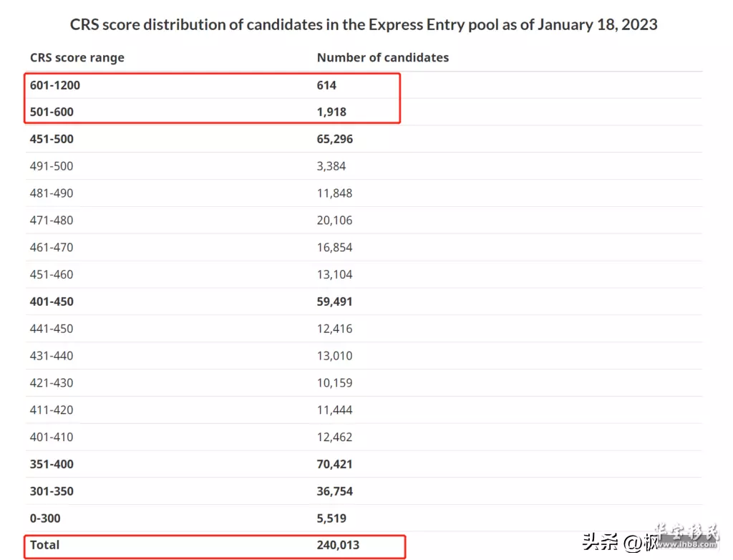Viewport: 733px width, 560px height.
Task: Click the 1,918 candidates value
Action: coord(331,112)
